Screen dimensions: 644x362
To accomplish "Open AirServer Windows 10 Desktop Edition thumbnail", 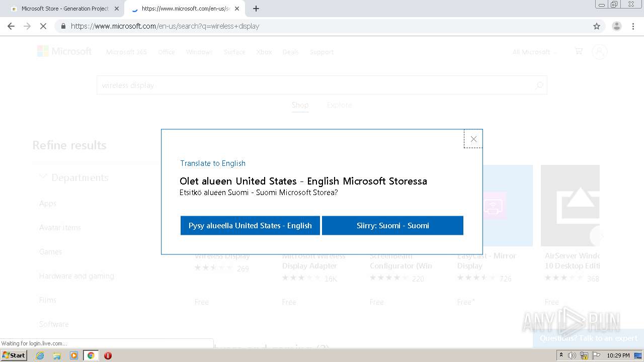I will (x=570, y=206).
